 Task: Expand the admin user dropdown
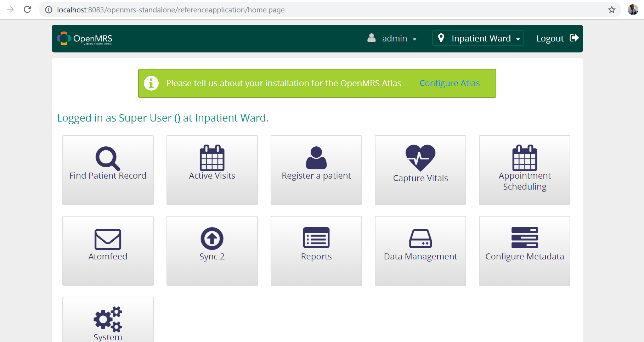[x=392, y=38]
